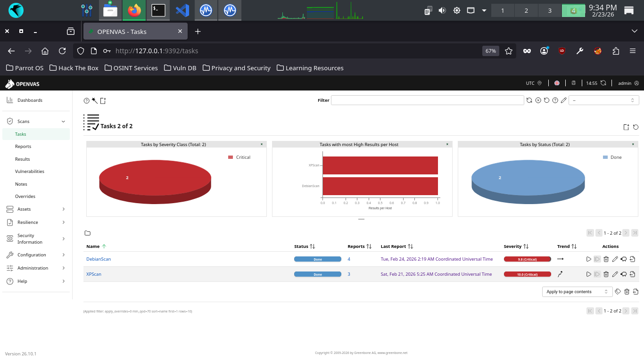Move the XPScan task to trashcan
Viewport: 644px width, 362px height.
tap(606, 274)
